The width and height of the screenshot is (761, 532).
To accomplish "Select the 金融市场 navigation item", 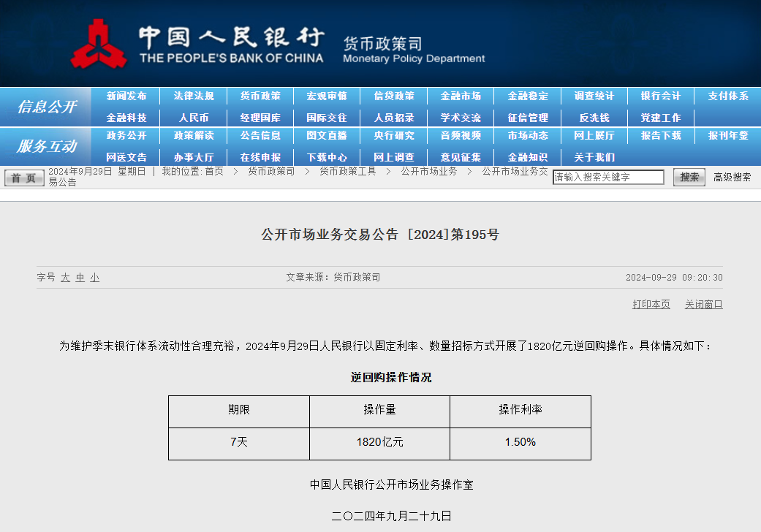I will (461, 96).
